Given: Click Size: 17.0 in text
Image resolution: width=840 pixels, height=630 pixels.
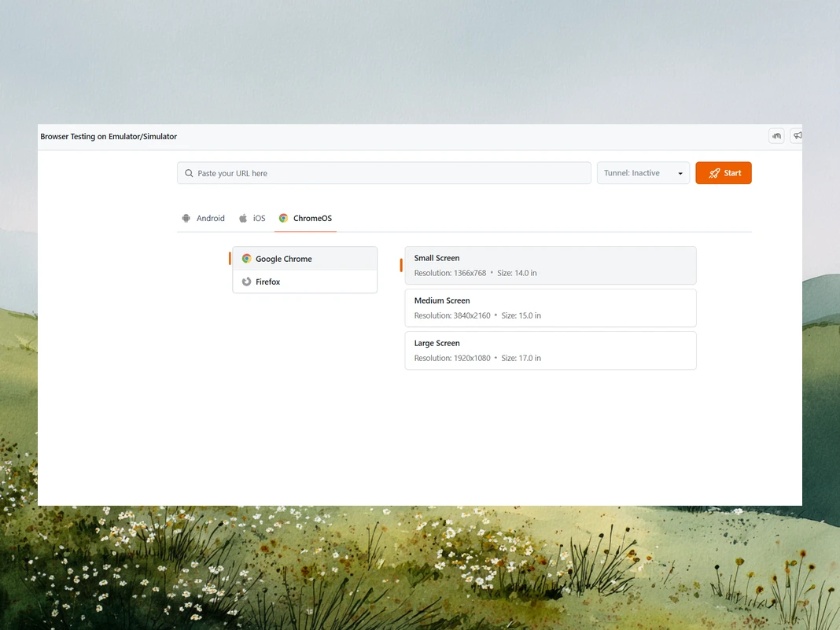Looking at the screenshot, I should point(521,359).
